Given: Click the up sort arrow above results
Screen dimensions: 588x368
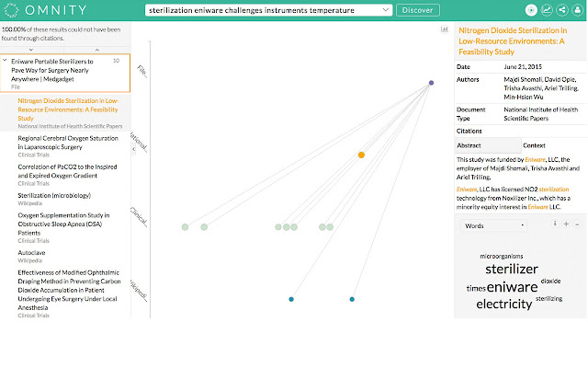Looking at the screenshot, I should pos(97,50).
